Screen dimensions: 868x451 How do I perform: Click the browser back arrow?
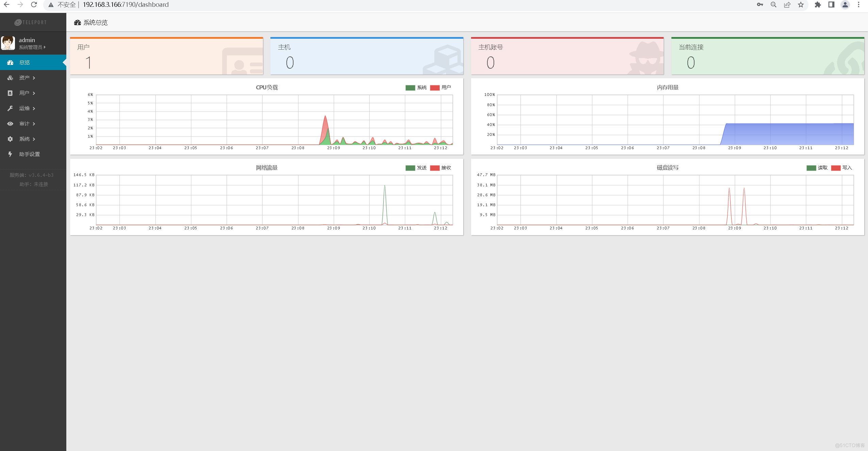pos(6,5)
